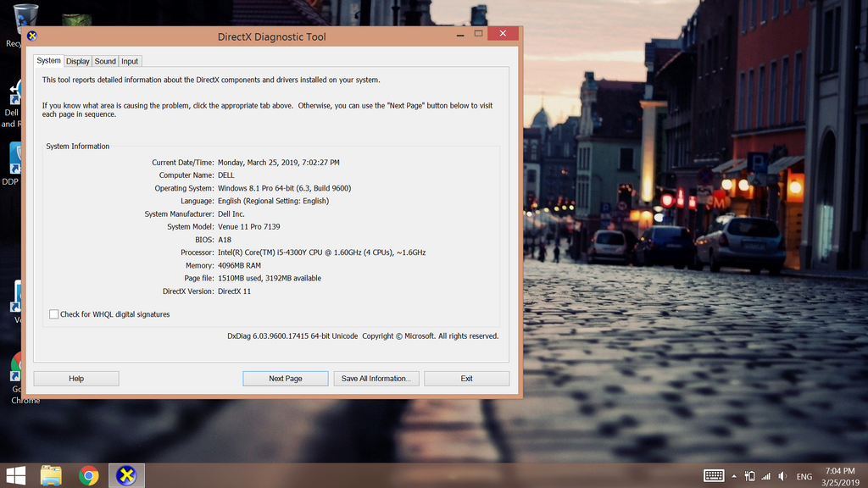Open File Explorer from the taskbar

51,475
